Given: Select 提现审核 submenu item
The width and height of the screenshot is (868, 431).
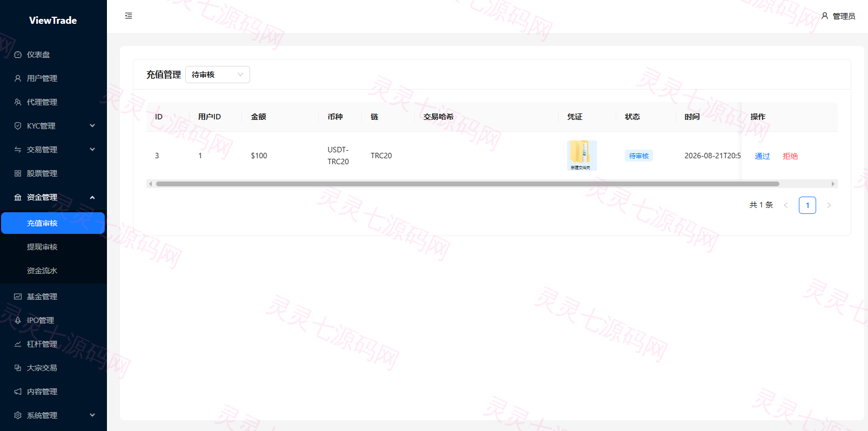Looking at the screenshot, I should [53, 247].
